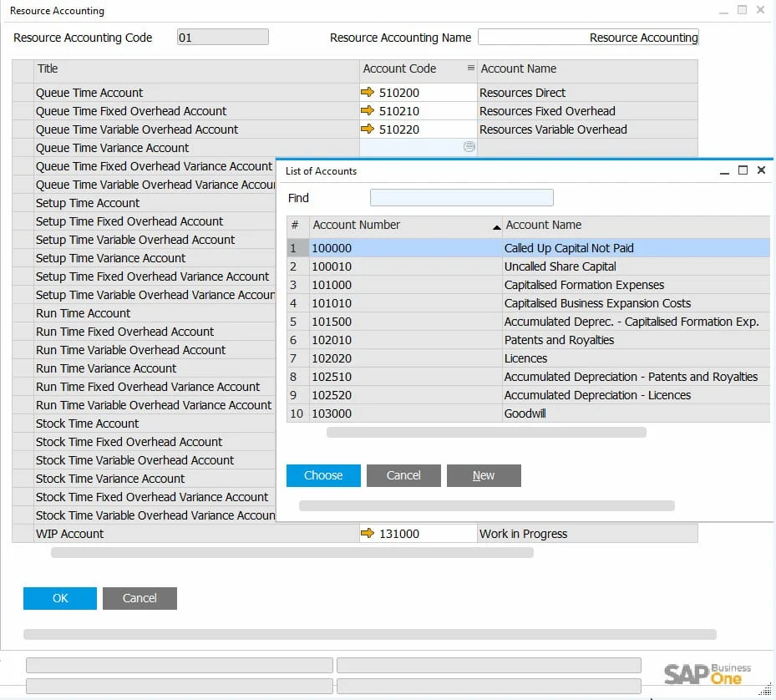Open link arrow for account 510200
The width and height of the screenshot is (776, 700).
point(368,92)
